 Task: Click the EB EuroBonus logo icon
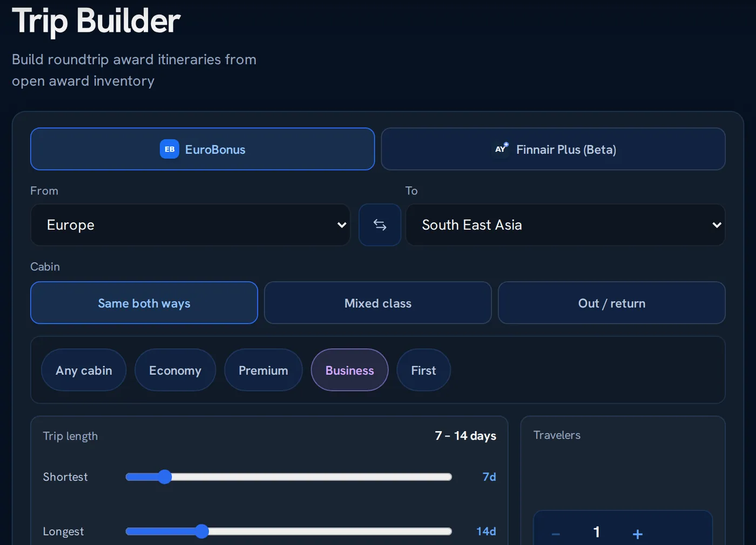click(170, 149)
